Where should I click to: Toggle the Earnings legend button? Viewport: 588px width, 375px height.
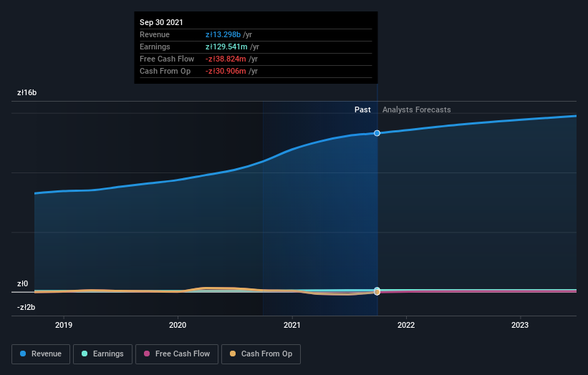pos(102,354)
